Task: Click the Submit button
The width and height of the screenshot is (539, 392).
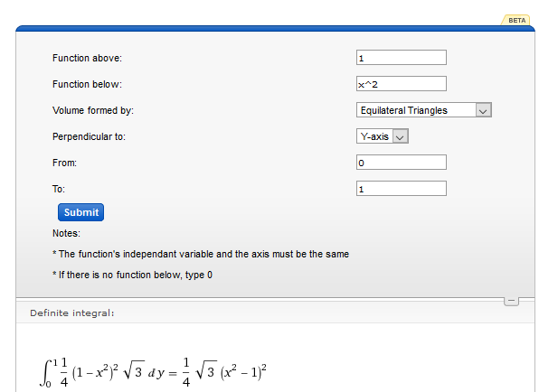Action: pos(80,212)
